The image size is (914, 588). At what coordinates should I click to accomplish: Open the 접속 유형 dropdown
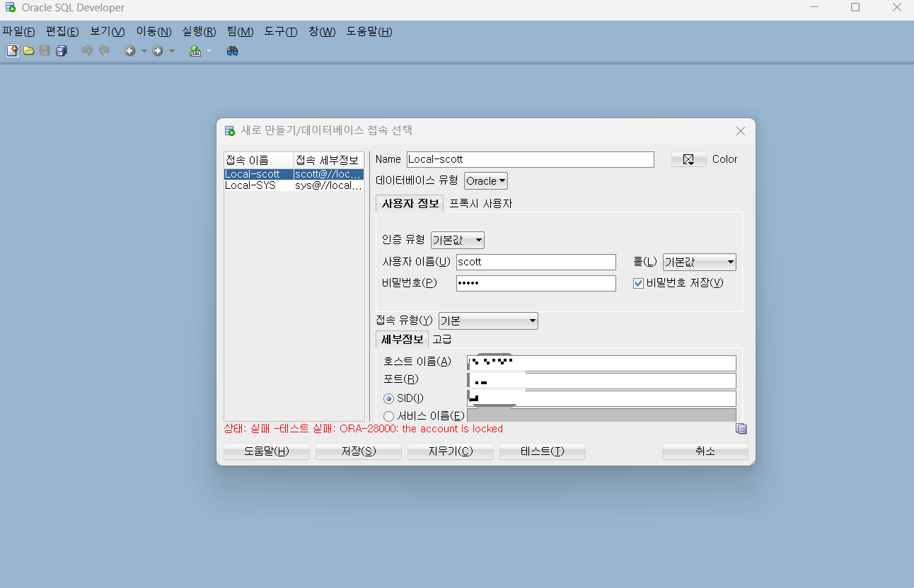click(x=488, y=321)
